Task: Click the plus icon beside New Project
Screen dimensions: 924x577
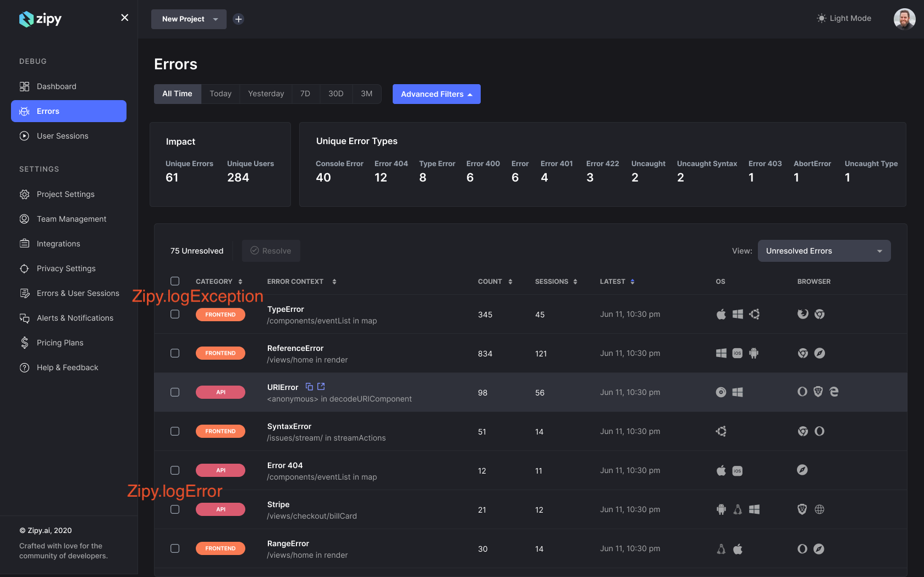Action: 238,19
